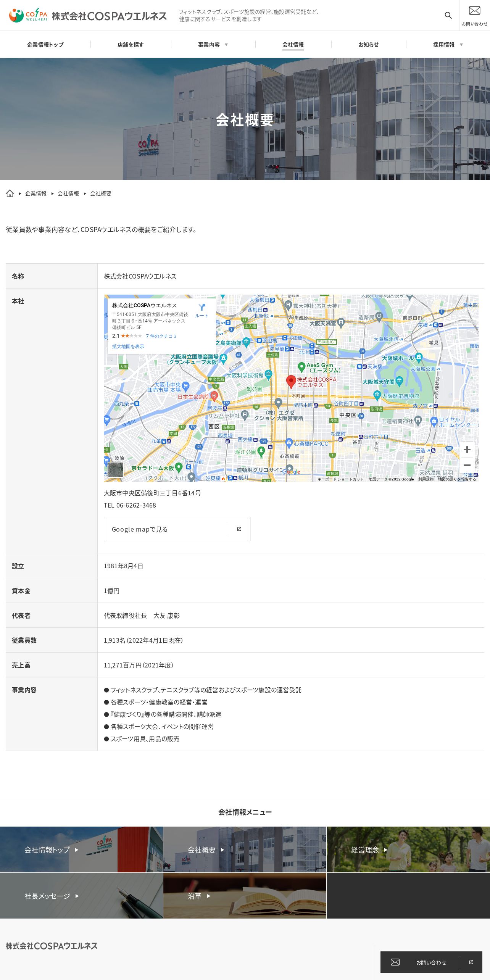The width and height of the screenshot is (490, 980).
Task: Click external link icon on Google map button
Action: [x=239, y=529]
